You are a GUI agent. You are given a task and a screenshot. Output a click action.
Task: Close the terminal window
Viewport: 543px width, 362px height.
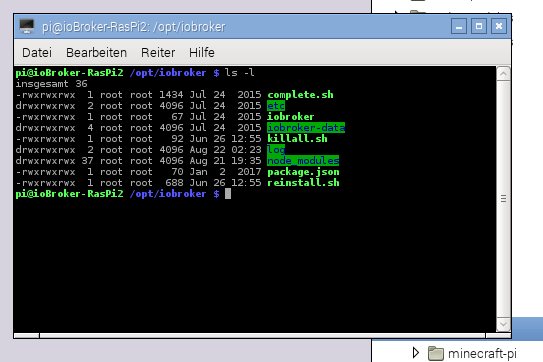coord(499,26)
